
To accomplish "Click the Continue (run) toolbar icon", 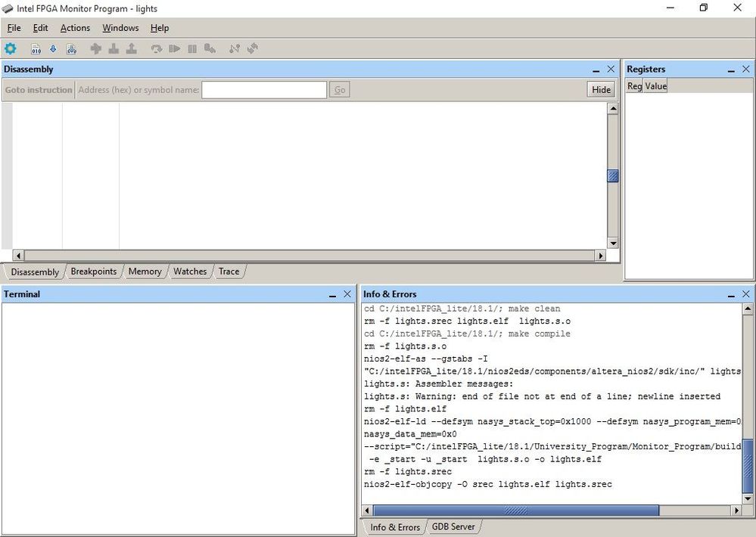I will (174, 48).
